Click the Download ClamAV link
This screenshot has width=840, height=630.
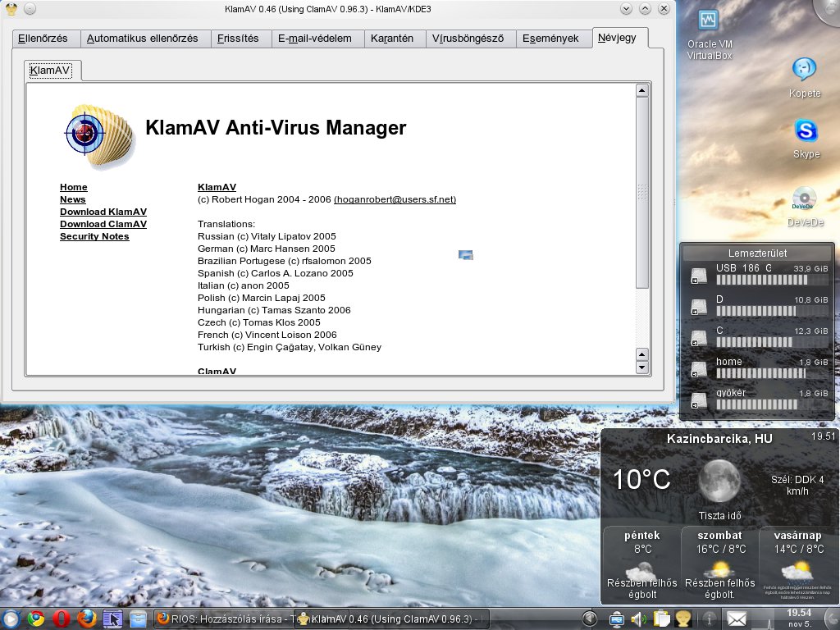[x=103, y=224]
